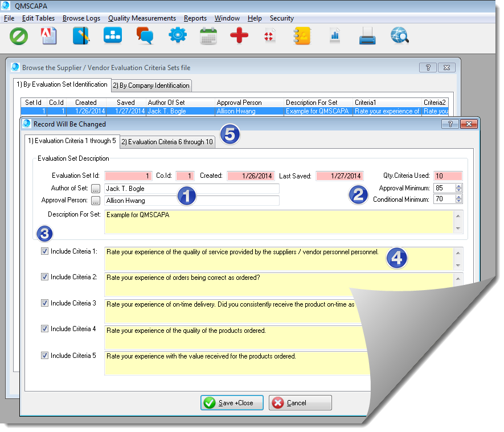Viewport: 504px width, 432px height.
Task: Open the Approval Person lookup button
Action: [x=96, y=201]
